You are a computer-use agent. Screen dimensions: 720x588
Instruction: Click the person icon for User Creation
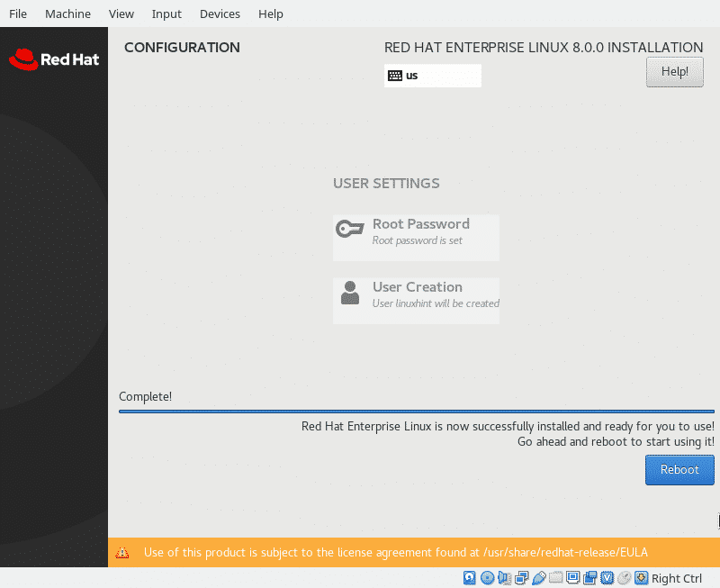[350, 293]
